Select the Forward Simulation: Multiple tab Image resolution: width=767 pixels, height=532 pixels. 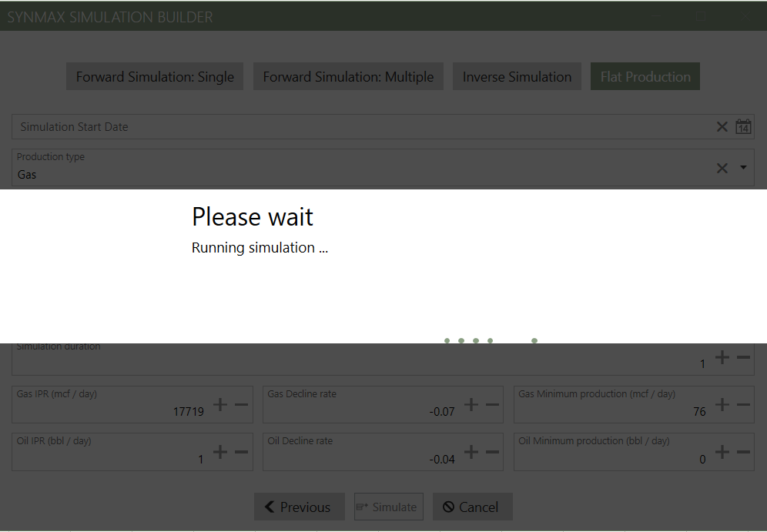coord(348,77)
